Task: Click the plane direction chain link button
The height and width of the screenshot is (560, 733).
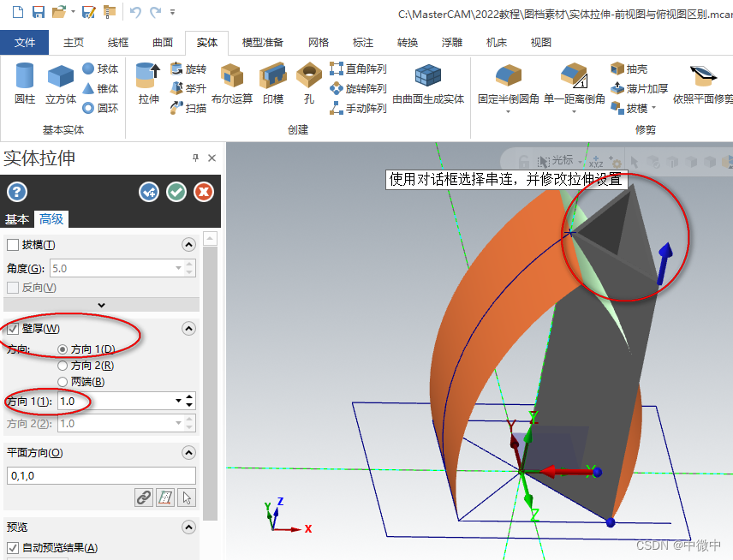Action: (144, 497)
